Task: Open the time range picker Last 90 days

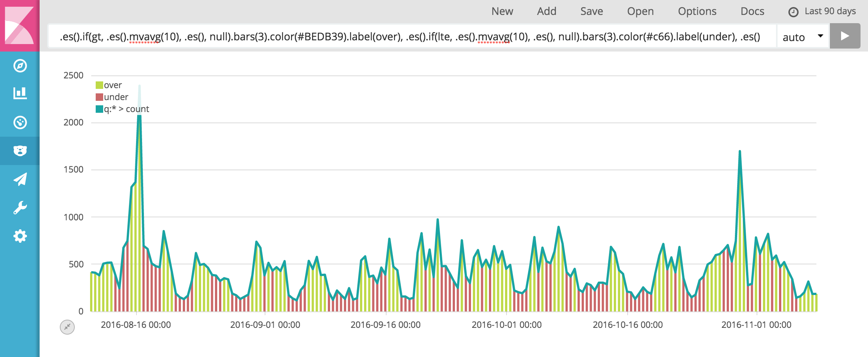Action: point(830,11)
